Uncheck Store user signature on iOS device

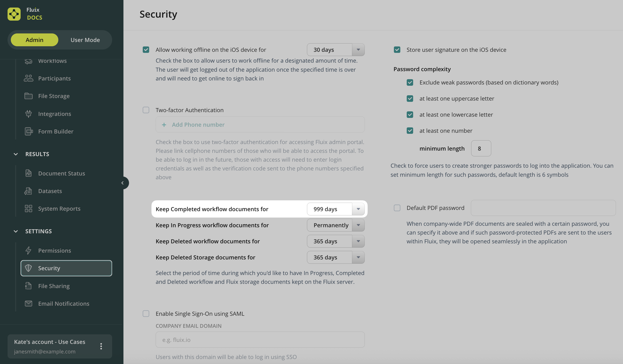click(x=397, y=50)
